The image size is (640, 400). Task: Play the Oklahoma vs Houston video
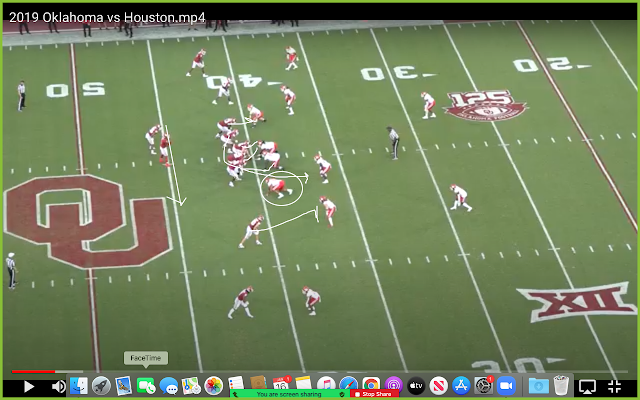29,386
